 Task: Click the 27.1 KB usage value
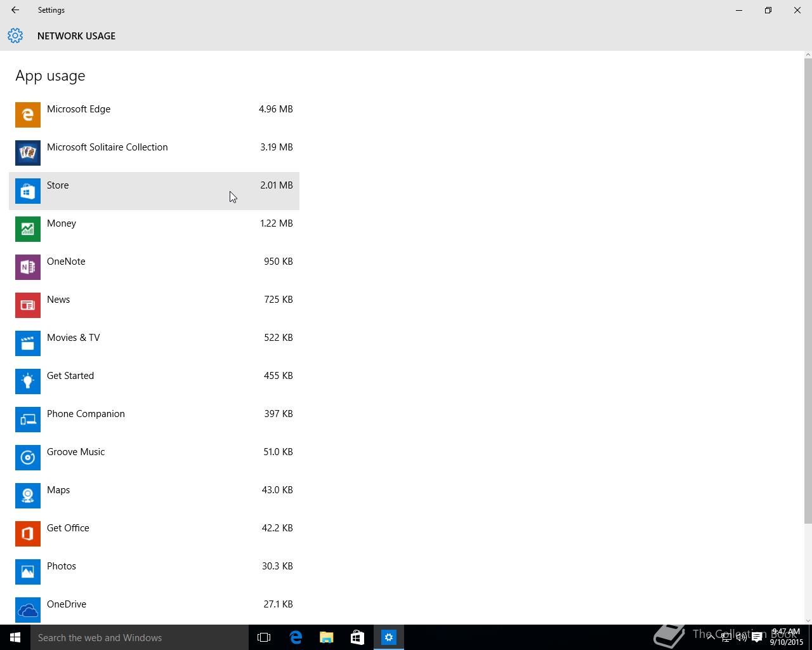pyautogui.click(x=278, y=604)
